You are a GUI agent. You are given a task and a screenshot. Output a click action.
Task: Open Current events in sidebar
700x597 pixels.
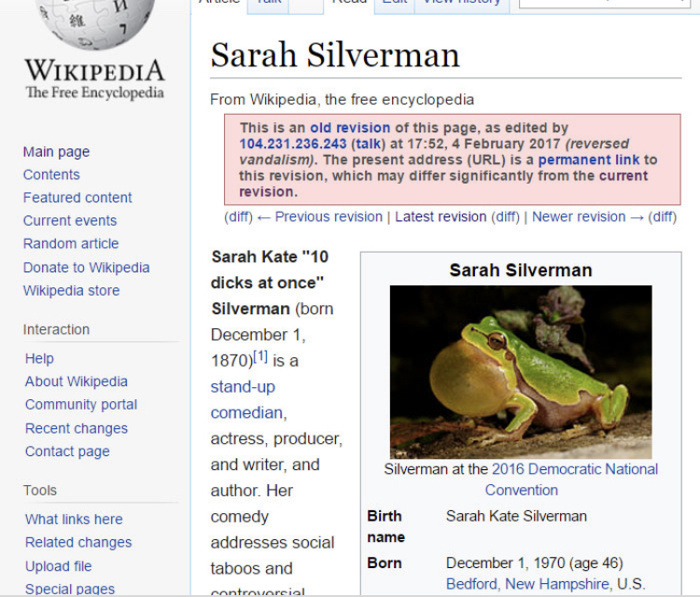[70, 220]
